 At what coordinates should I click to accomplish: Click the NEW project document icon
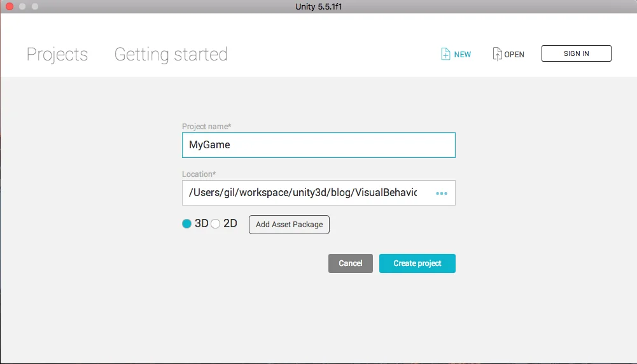point(445,54)
